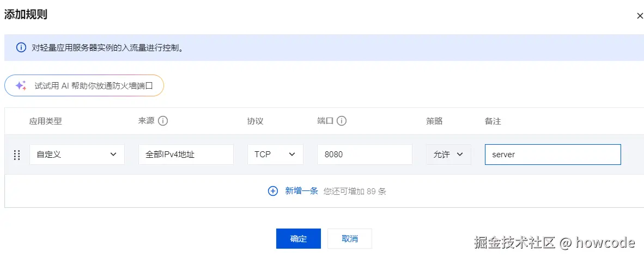Viewport: 644px width, 259px height.
Task: Click the 策略 column header
Action: coord(434,121)
